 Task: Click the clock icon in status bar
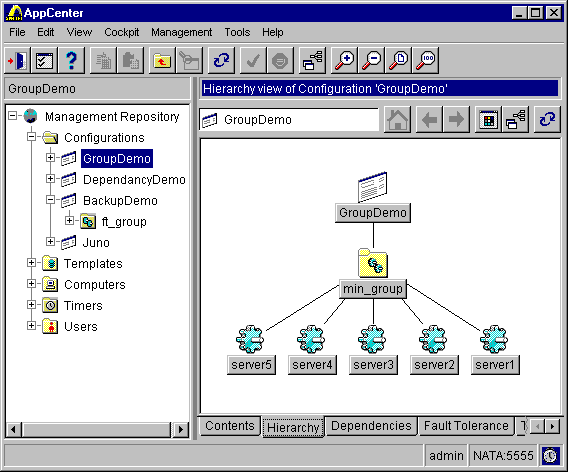click(x=550, y=455)
